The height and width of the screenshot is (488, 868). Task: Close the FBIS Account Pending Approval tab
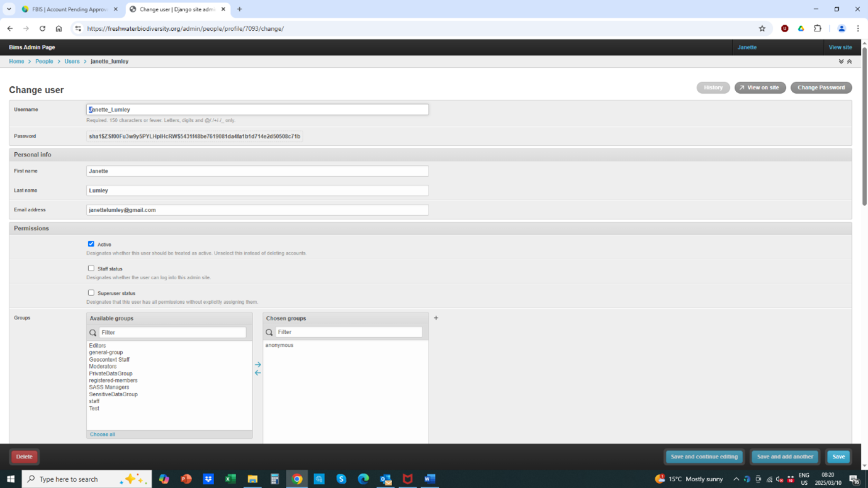(116, 9)
